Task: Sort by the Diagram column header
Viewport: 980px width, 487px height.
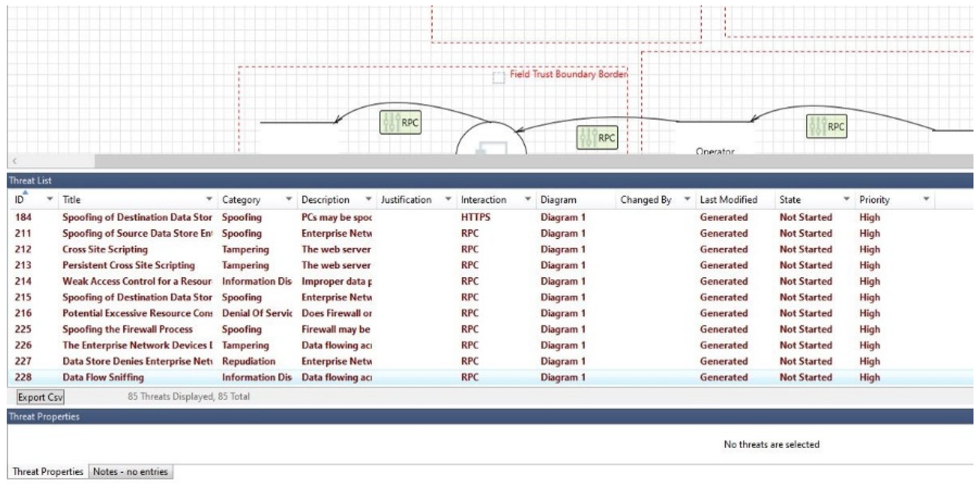Action: pyautogui.click(x=558, y=200)
